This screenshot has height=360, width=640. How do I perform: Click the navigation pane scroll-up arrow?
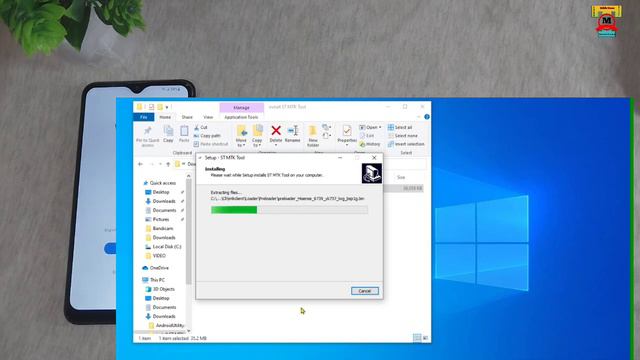point(189,176)
